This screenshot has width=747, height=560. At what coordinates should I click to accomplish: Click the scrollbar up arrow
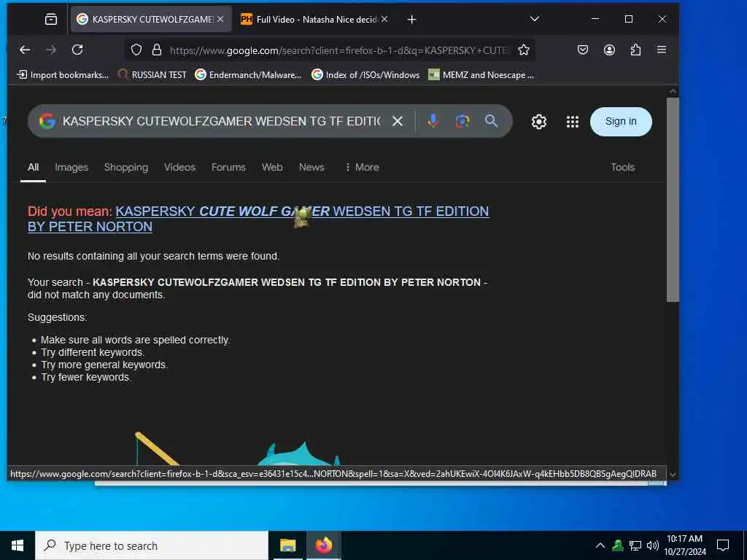(x=673, y=91)
